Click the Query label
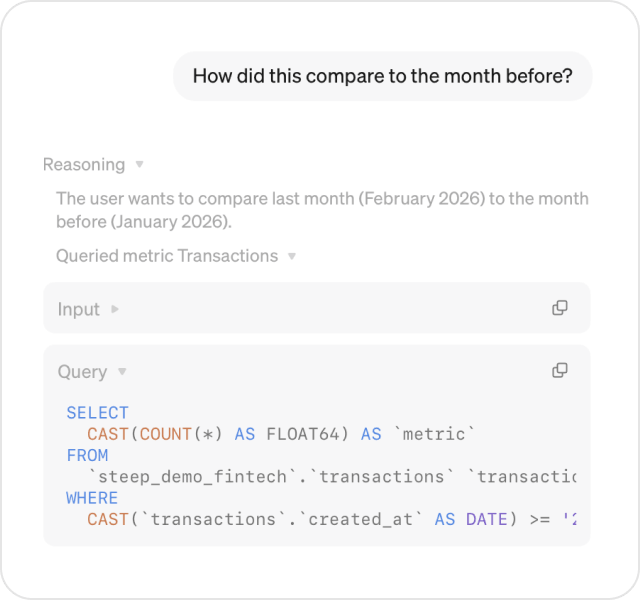640x600 pixels. tap(82, 372)
